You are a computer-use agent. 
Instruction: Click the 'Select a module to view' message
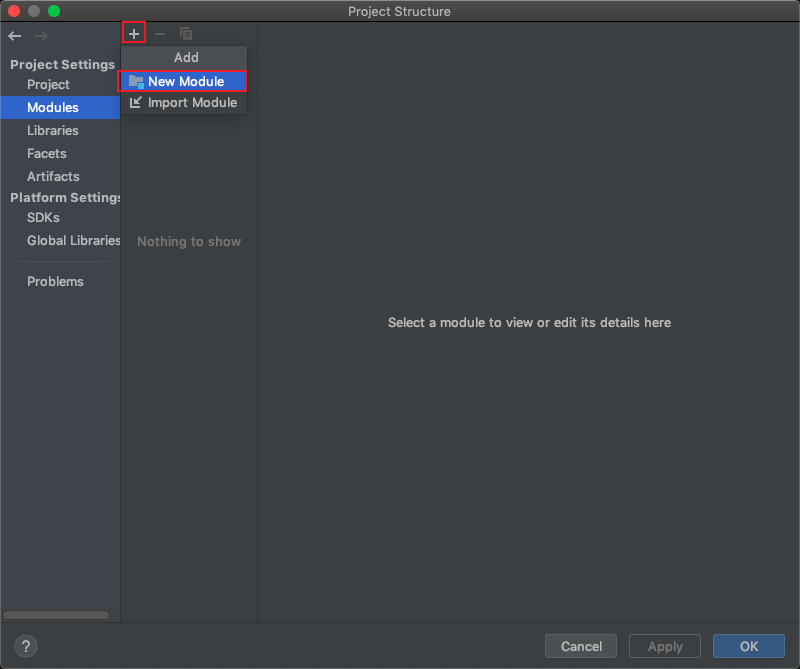(529, 323)
